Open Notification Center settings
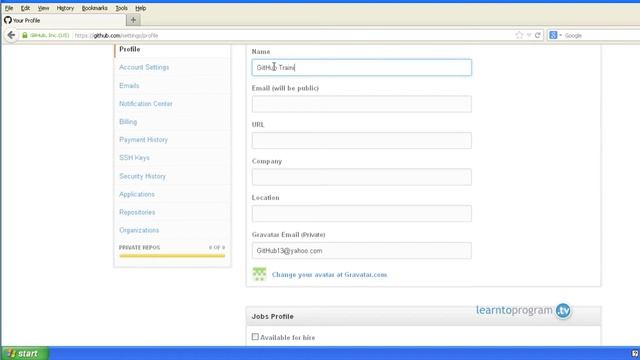 [146, 104]
